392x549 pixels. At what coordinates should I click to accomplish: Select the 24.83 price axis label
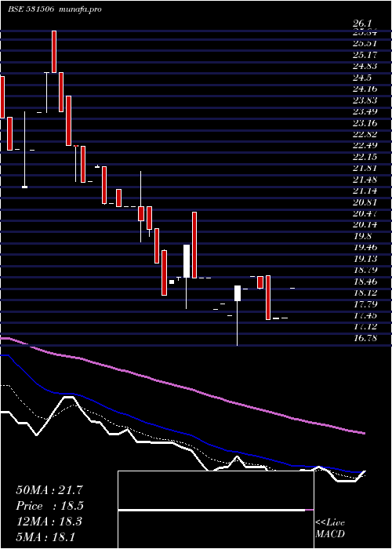[x=365, y=66]
